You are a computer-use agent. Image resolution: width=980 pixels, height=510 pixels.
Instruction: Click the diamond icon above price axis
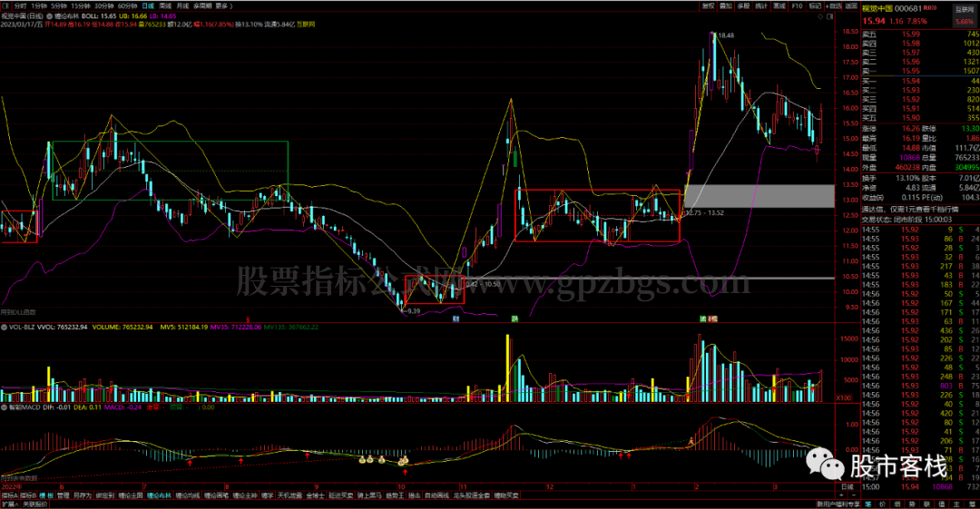(820, 17)
